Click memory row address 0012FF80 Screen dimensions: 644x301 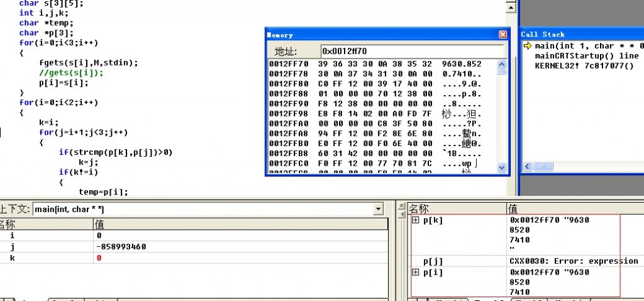click(x=289, y=84)
